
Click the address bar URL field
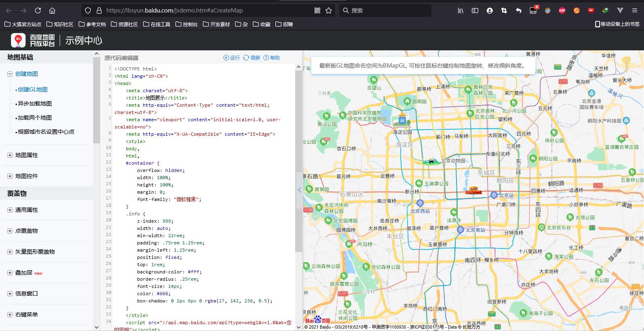[x=208, y=10]
